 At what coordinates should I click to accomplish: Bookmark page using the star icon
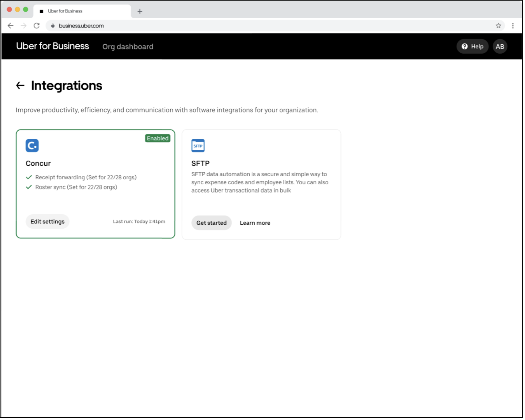498,26
